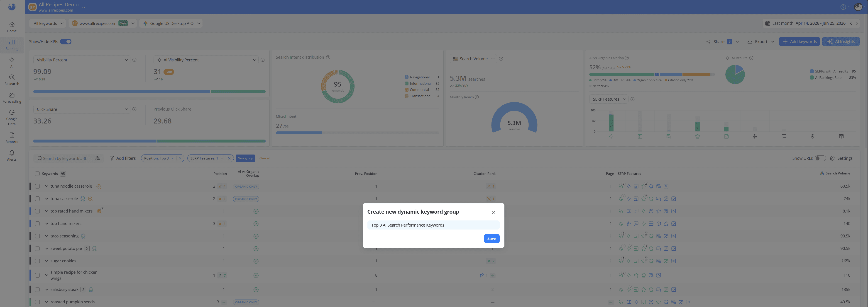Screen dimensions: 868x307
Task: Open AI Insights
Action: coord(841,42)
